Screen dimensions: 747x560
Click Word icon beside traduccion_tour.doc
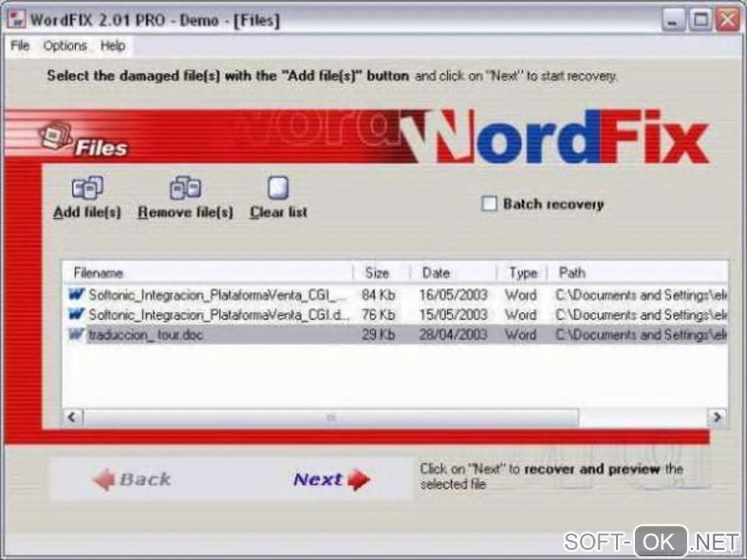coord(76,335)
